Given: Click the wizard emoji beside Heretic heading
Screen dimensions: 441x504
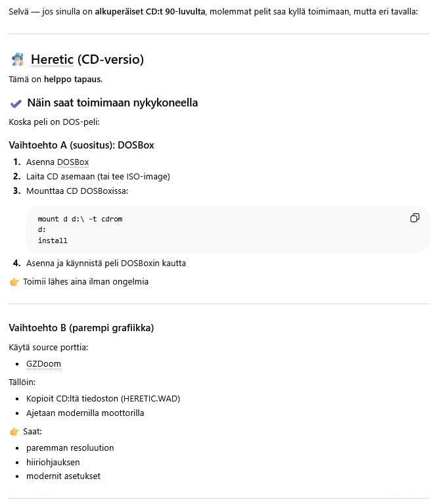Looking at the screenshot, I should pos(18,60).
